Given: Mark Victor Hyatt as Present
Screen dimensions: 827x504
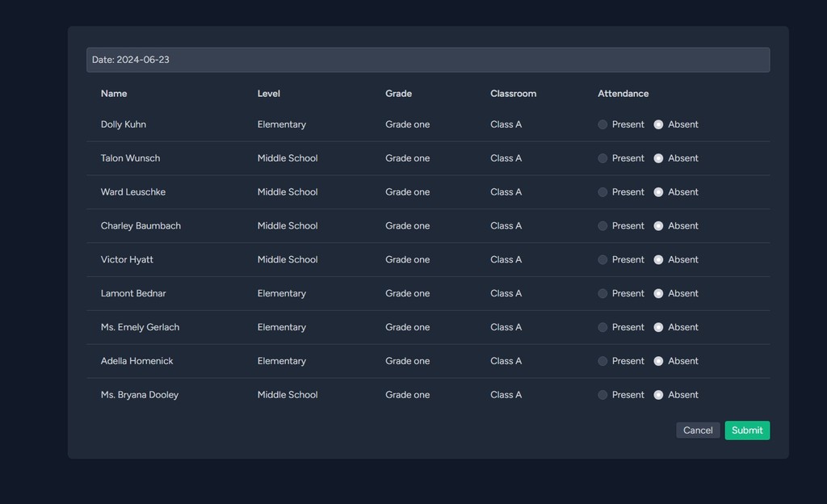Looking at the screenshot, I should [602, 259].
